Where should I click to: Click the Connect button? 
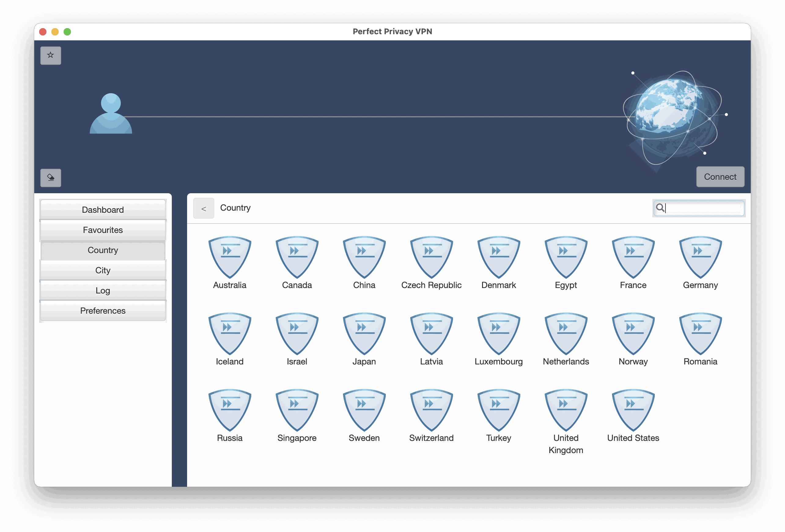click(x=720, y=177)
